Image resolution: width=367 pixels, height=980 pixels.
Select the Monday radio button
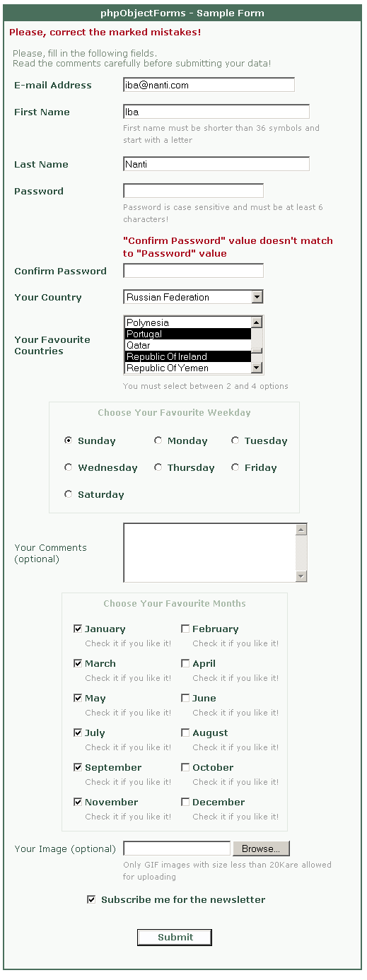tap(158, 441)
